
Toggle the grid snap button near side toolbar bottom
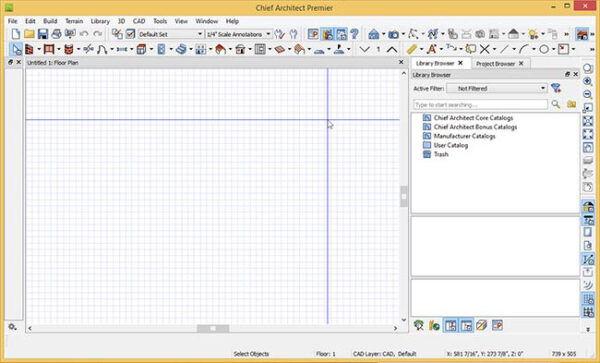coord(588,312)
